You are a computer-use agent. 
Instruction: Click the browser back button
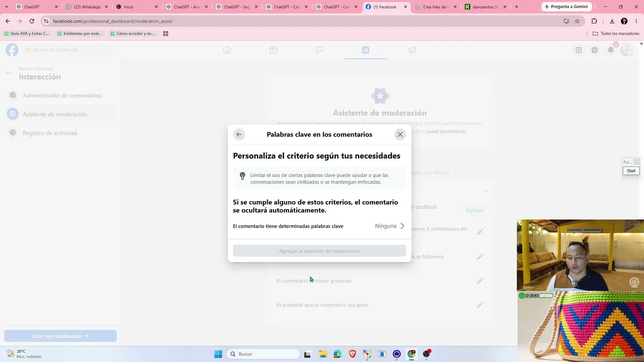(8, 21)
